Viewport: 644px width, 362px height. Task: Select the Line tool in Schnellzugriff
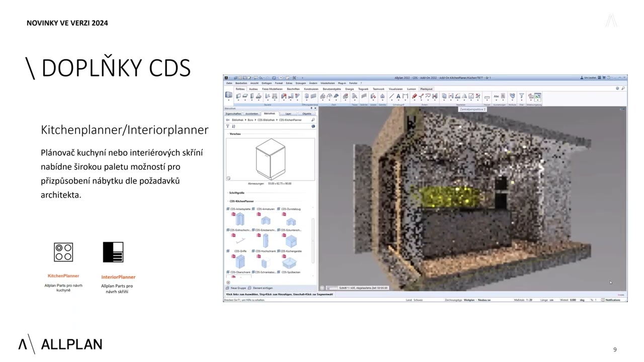coord(391,96)
